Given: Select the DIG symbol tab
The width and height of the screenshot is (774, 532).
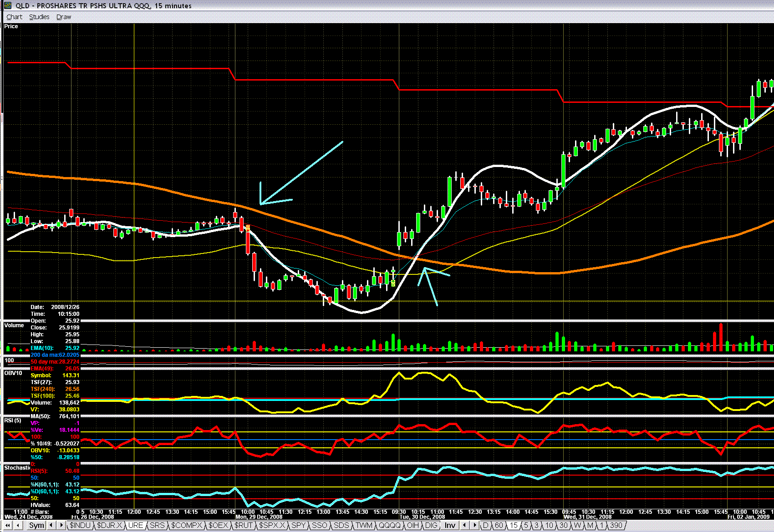Looking at the screenshot, I should pyautogui.click(x=431, y=525).
